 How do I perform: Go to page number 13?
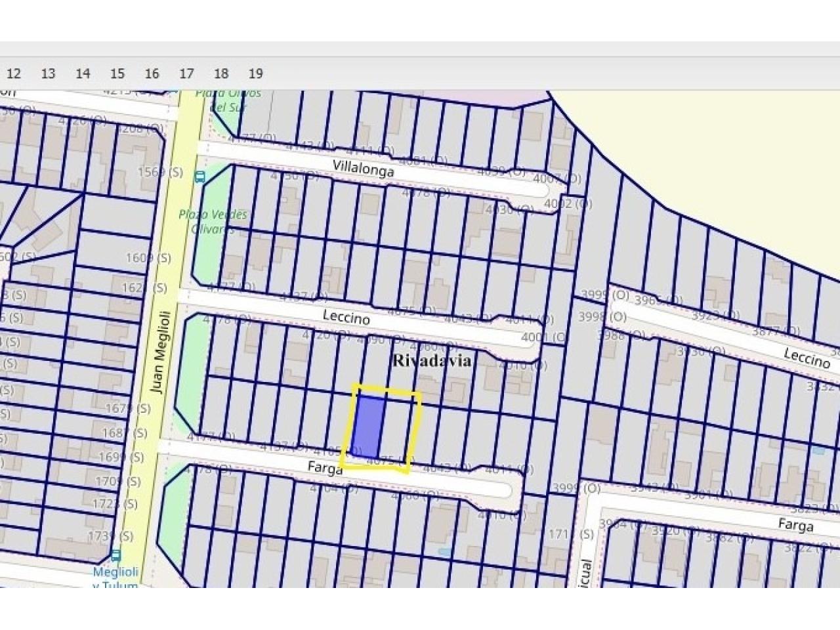pyautogui.click(x=48, y=73)
